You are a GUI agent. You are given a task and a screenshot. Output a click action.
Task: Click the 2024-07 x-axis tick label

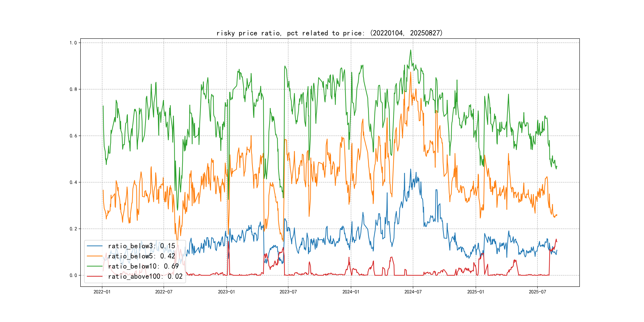pos(413,292)
